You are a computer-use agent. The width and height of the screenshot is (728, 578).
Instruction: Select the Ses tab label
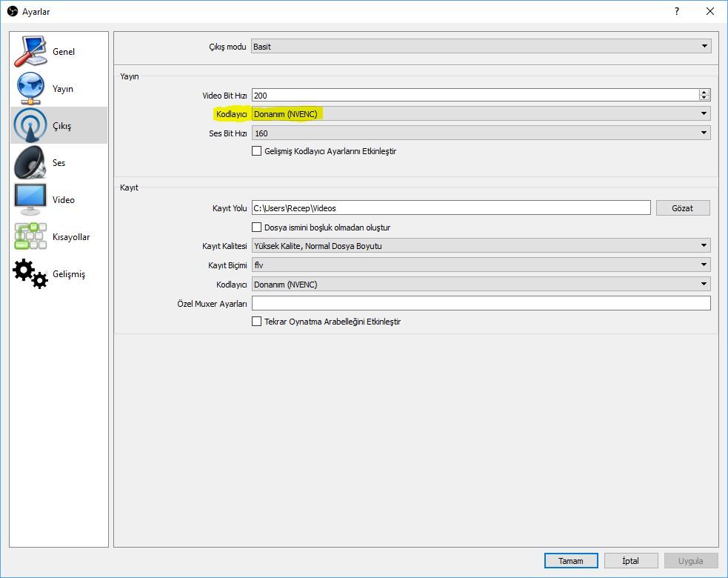point(59,162)
